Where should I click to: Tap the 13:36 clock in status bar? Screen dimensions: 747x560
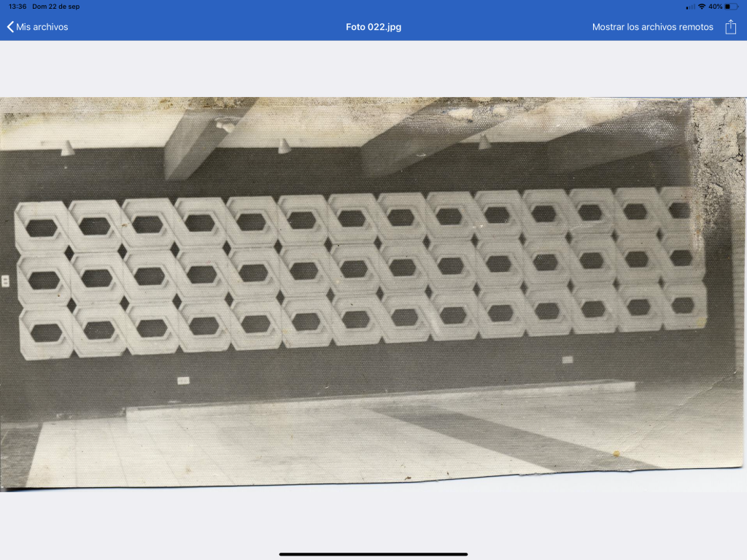point(18,7)
